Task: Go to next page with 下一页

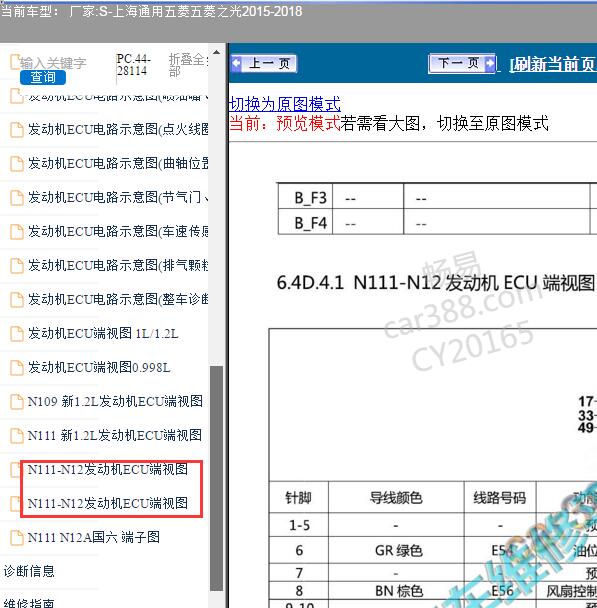Action: (x=462, y=63)
